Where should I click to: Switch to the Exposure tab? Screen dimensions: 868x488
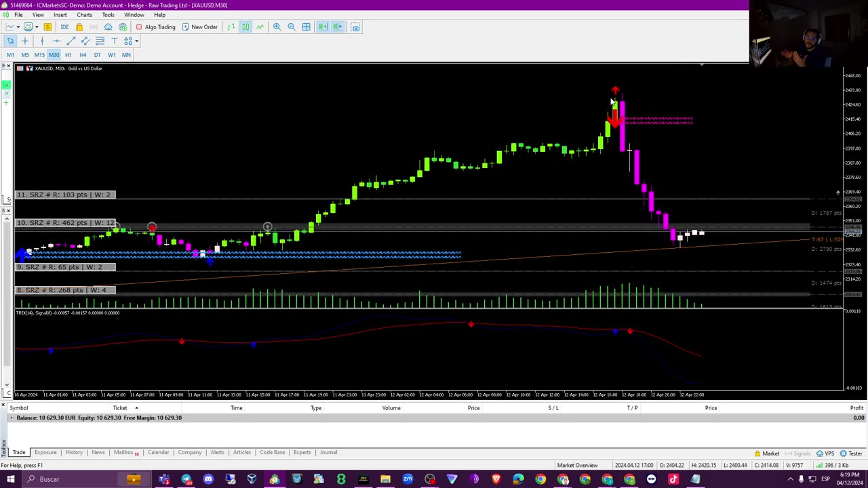coord(45,452)
